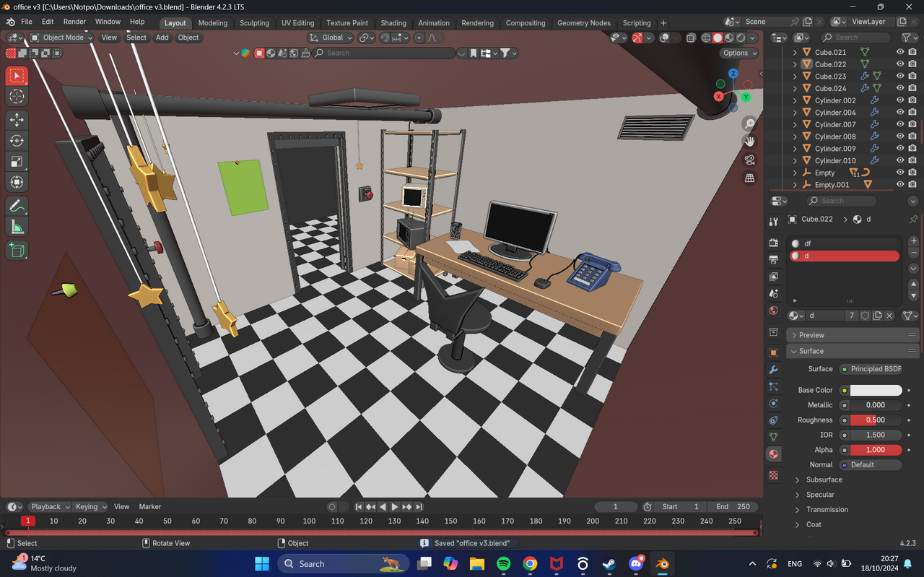Expand Cube.024 in the outliner
Viewport: 924px width, 577px height.
[796, 88]
